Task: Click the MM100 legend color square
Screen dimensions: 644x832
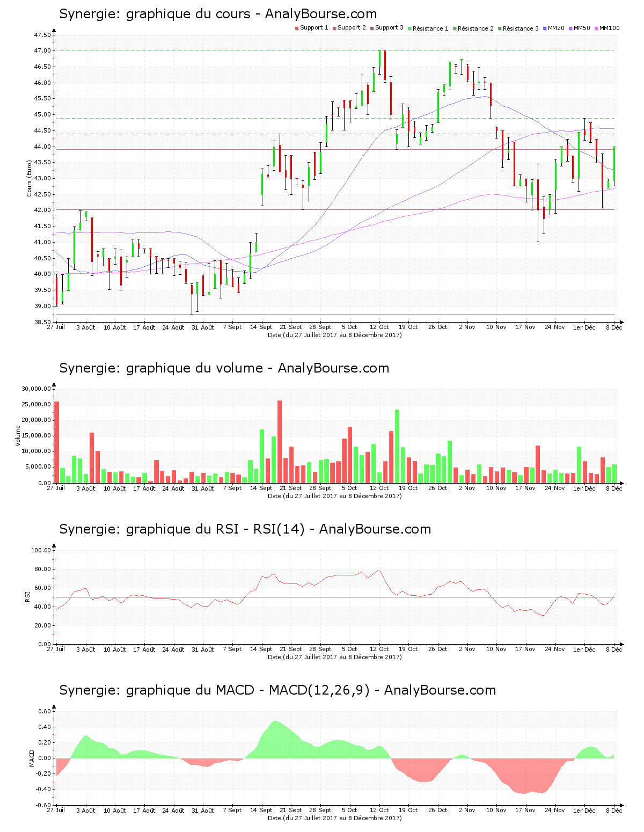Action: pyautogui.click(x=596, y=28)
